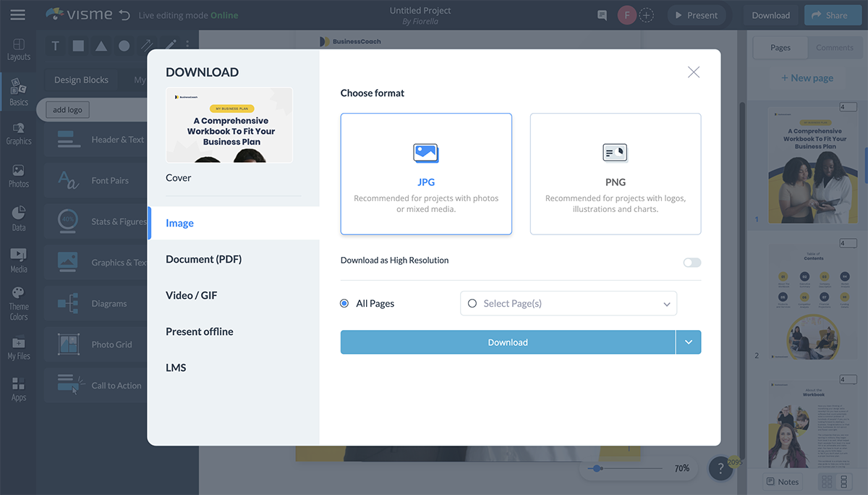This screenshot has height=495, width=868.
Task: Switch to Document (PDF) option
Action: (x=203, y=259)
